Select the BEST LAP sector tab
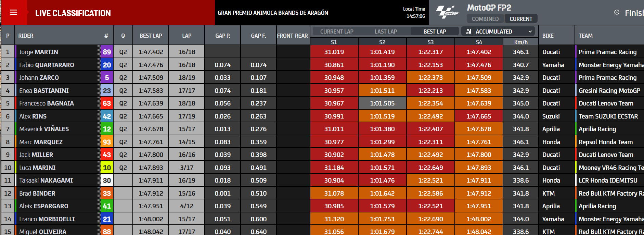 tap(435, 32)
